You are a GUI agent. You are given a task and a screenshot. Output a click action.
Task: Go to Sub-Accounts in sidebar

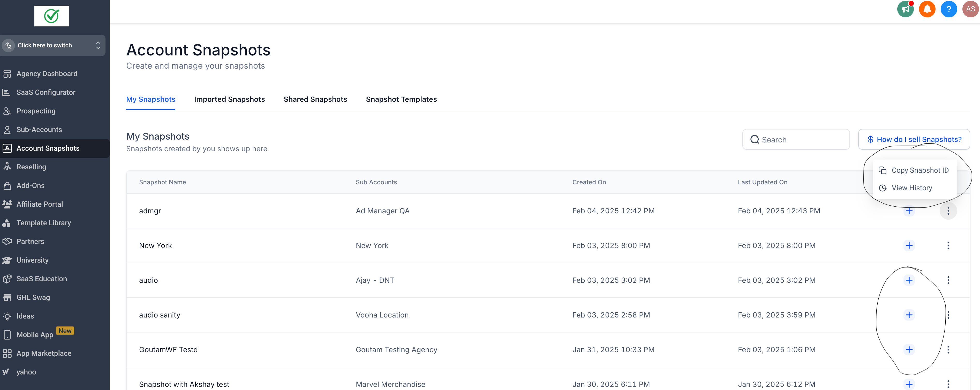(39, 130)
